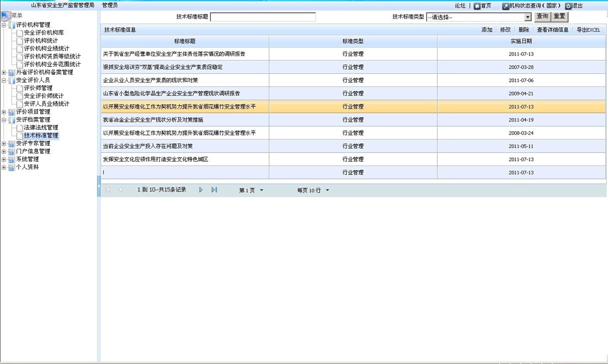Expand the 外省评价机构备案管理 tree node

4,73
